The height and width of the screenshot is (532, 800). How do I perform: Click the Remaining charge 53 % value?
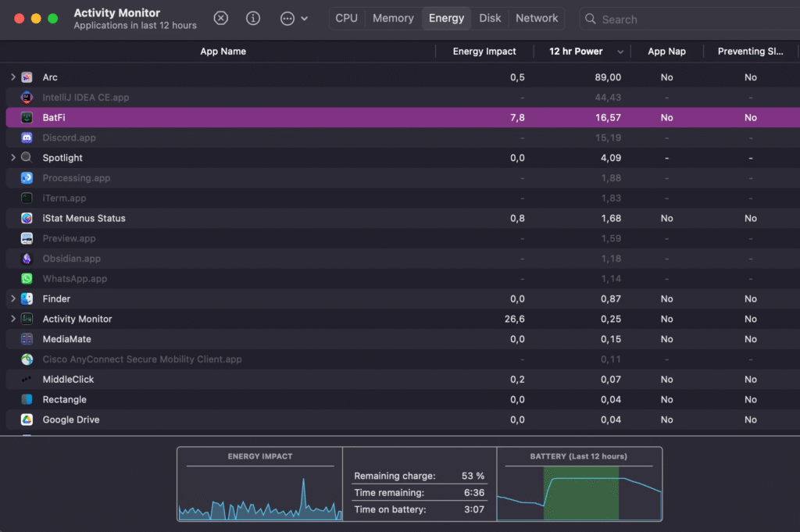click(x=473, y=476)
